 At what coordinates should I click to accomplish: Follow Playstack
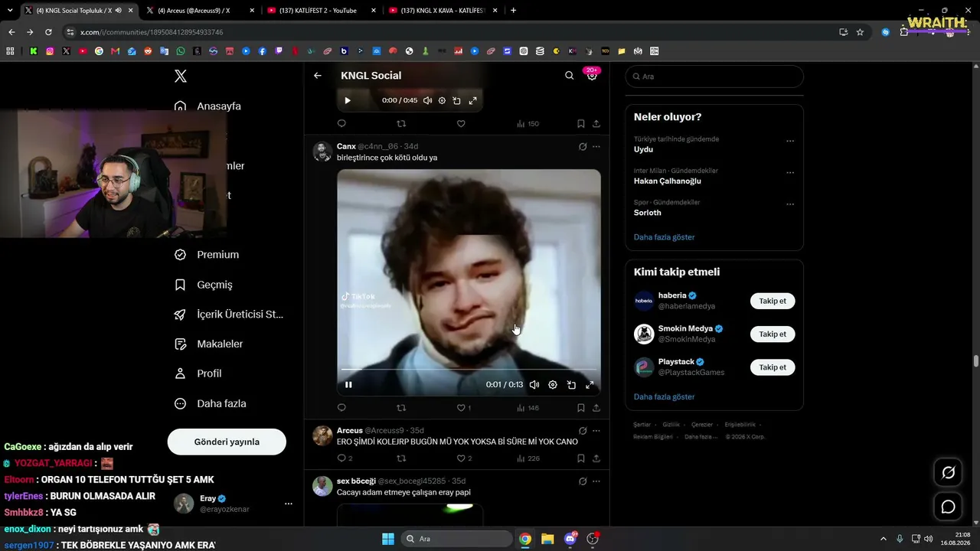tap(773, 367)
